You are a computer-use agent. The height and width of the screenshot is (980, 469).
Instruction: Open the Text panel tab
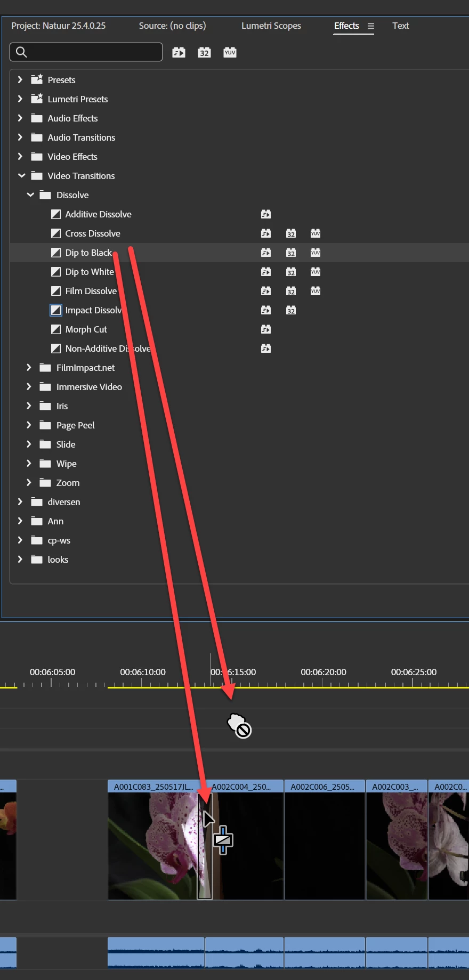401,26
